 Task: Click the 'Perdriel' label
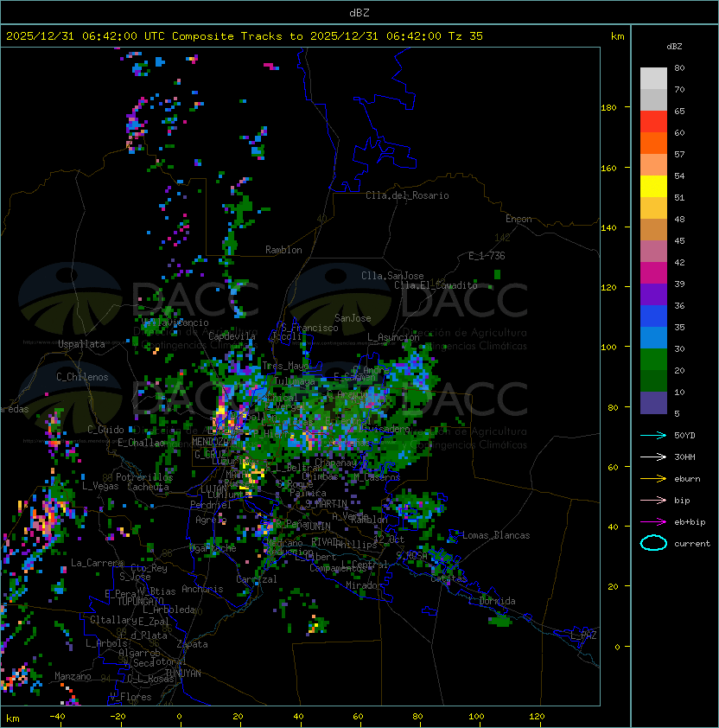click(x=211, y=505)
